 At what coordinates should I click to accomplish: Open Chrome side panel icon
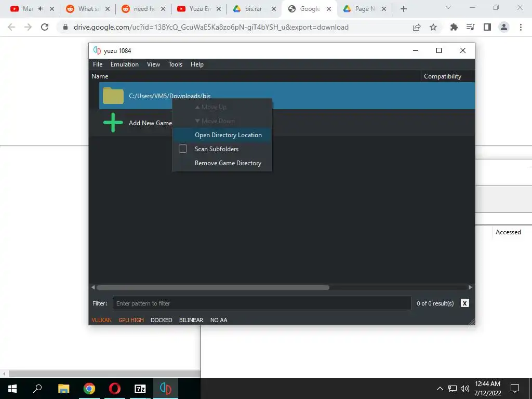coord(487,27)
